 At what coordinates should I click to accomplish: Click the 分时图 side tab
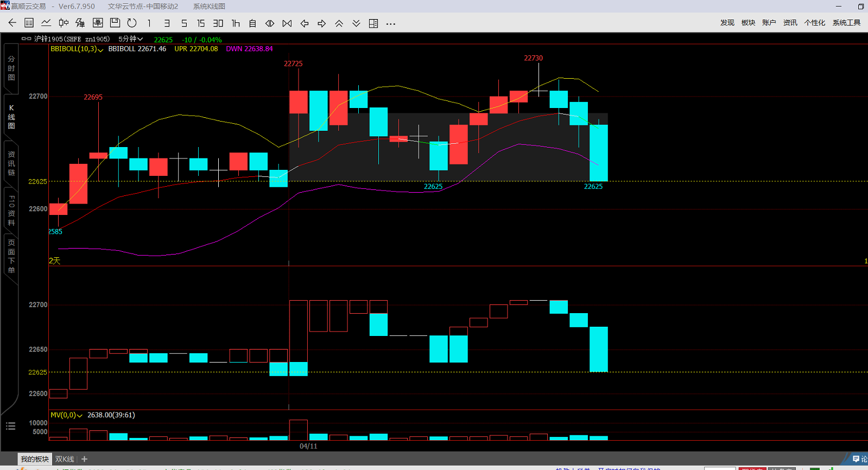point(11,68)
